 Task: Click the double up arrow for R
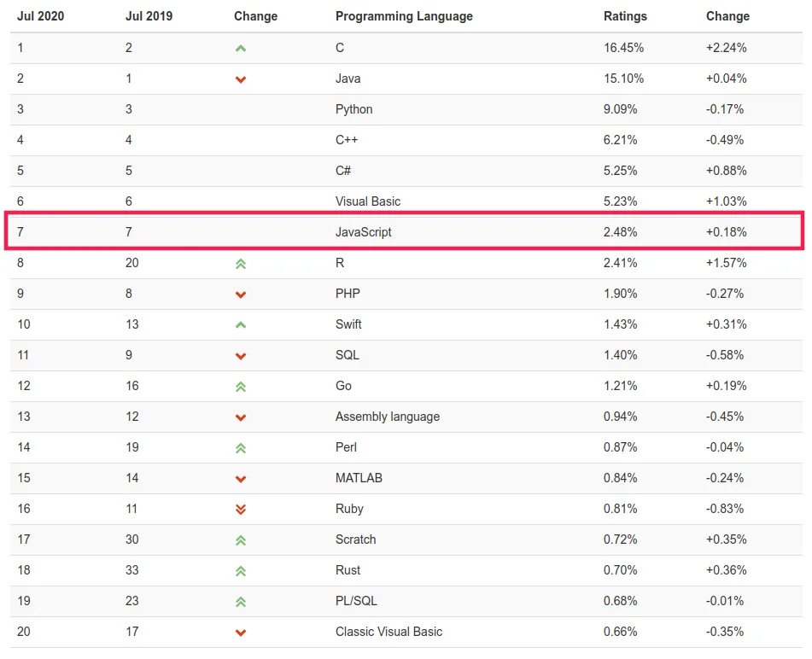tap(240, 264)
